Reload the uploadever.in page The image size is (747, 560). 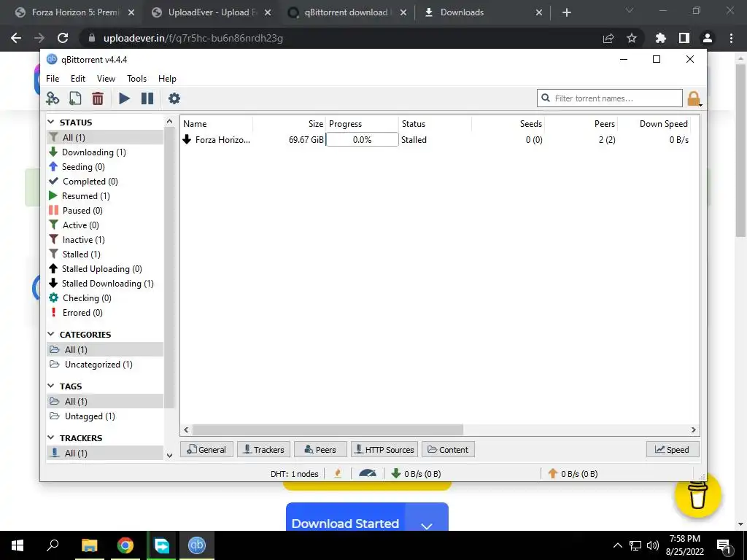[x=63, y=38]
